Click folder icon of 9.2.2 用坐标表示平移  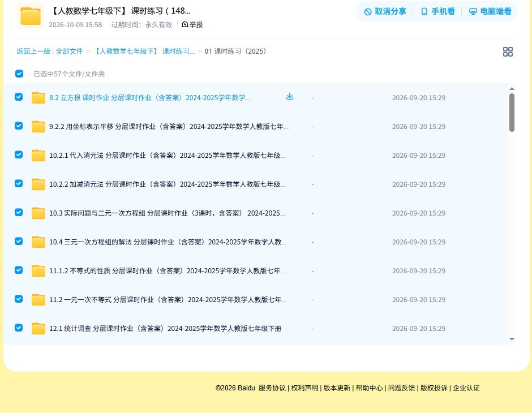tap(38, 127)
